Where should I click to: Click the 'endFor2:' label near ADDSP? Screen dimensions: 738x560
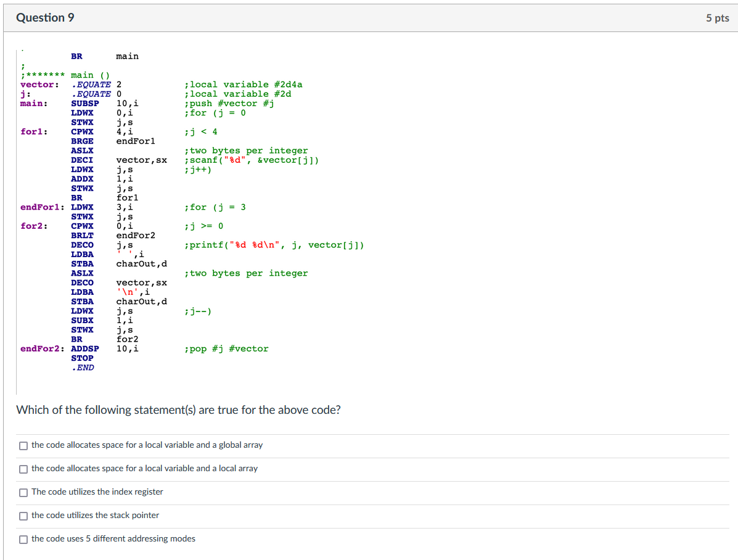pos(43,348)
